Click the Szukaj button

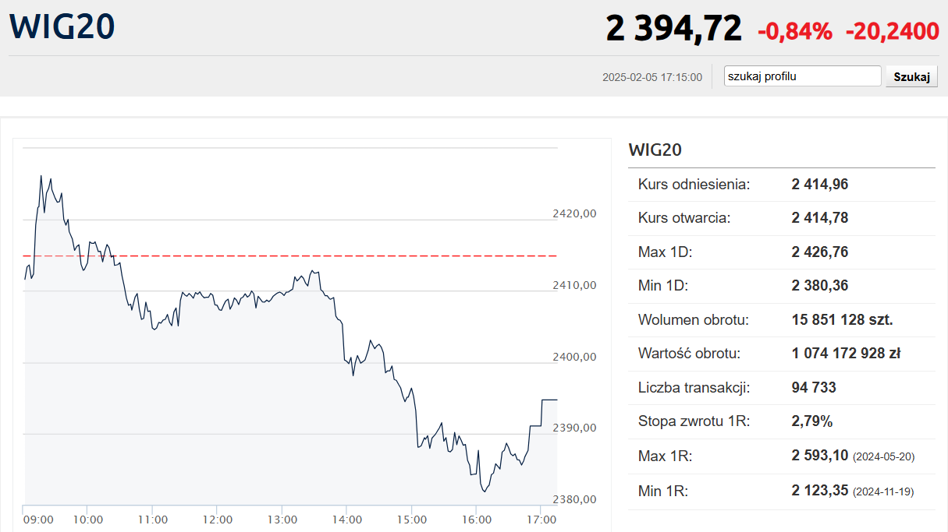click(x=912, y=77)
